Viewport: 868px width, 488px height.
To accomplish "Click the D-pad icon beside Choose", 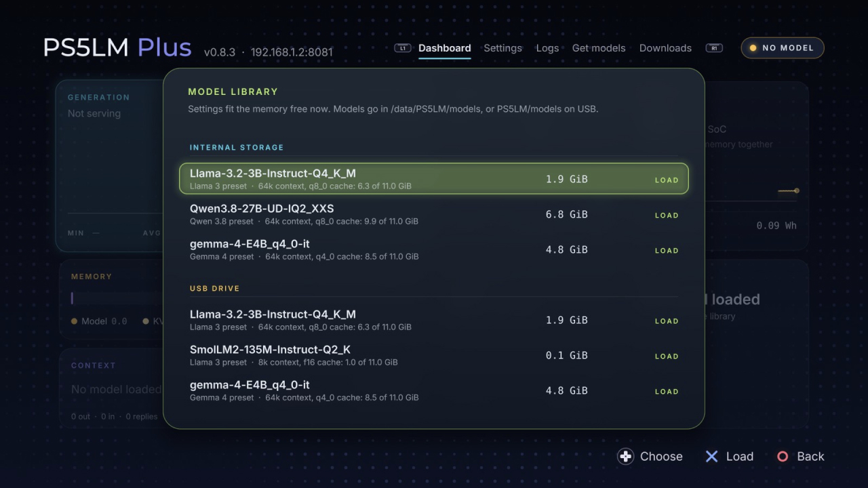I will pyautogui.click(x=625, y=456).
